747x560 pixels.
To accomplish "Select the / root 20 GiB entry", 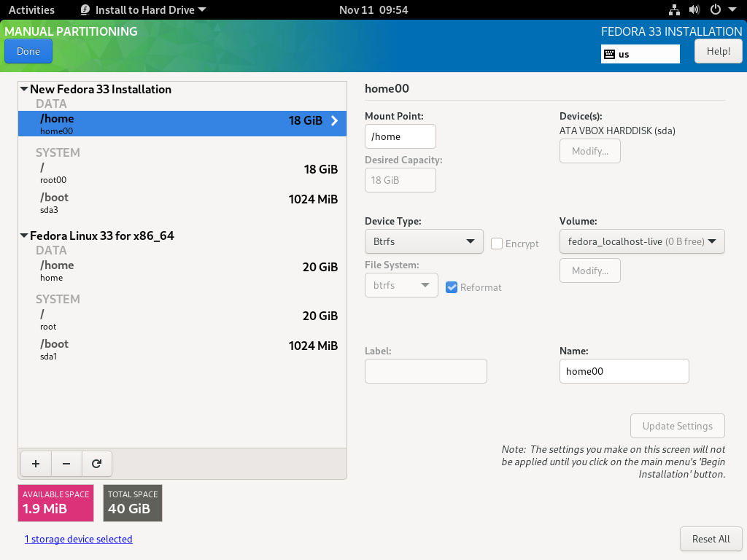I will click(x=182, y=319).
